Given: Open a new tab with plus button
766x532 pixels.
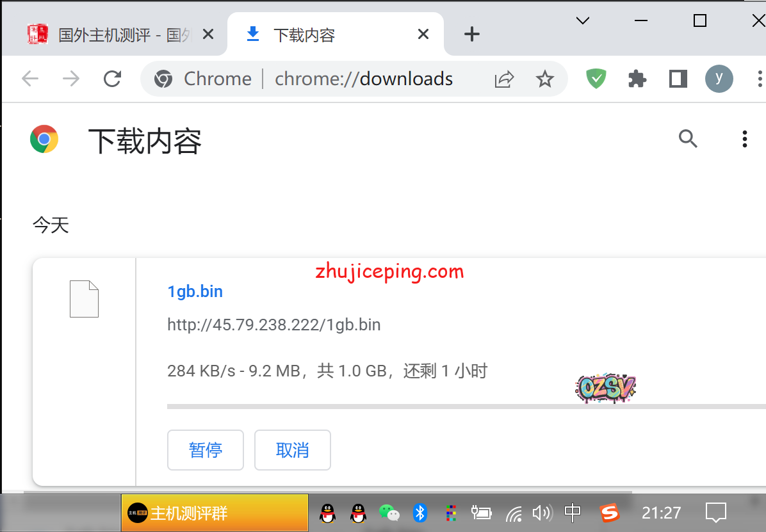Looking at the screenshot, I should point(471,35).
